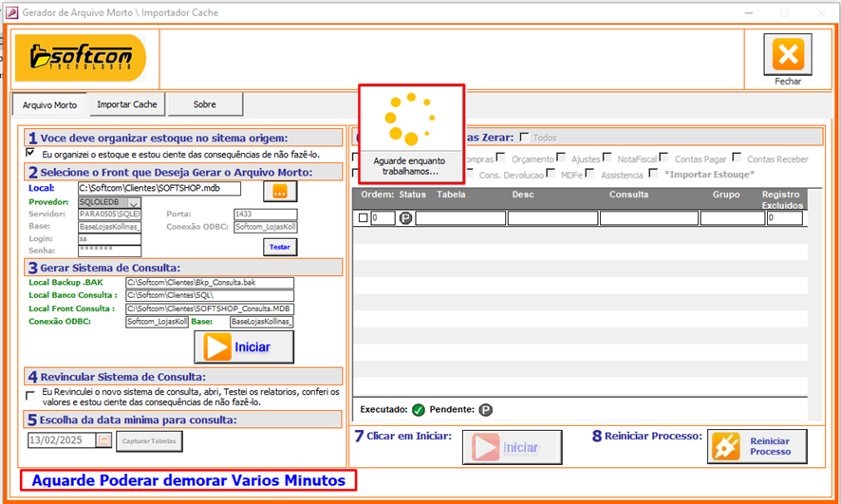This screenshot has height=504, width=841.
Task: Click the Capturar Tabelas button
Action: tap(149, 440)
